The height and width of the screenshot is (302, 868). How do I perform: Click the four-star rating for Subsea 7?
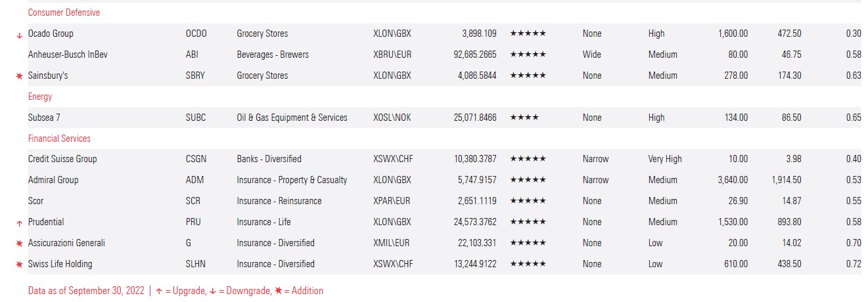tap(524, 118)
